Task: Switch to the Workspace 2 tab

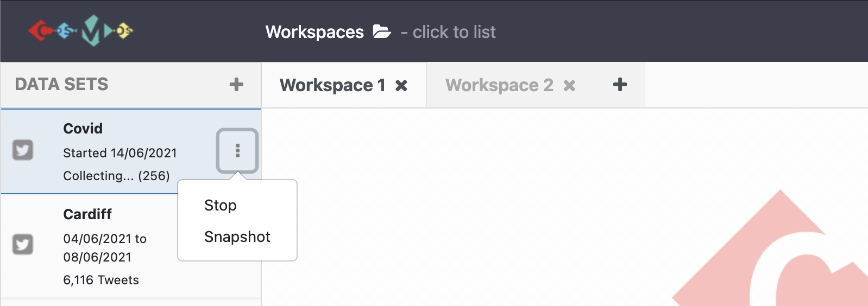Action: 499,85
